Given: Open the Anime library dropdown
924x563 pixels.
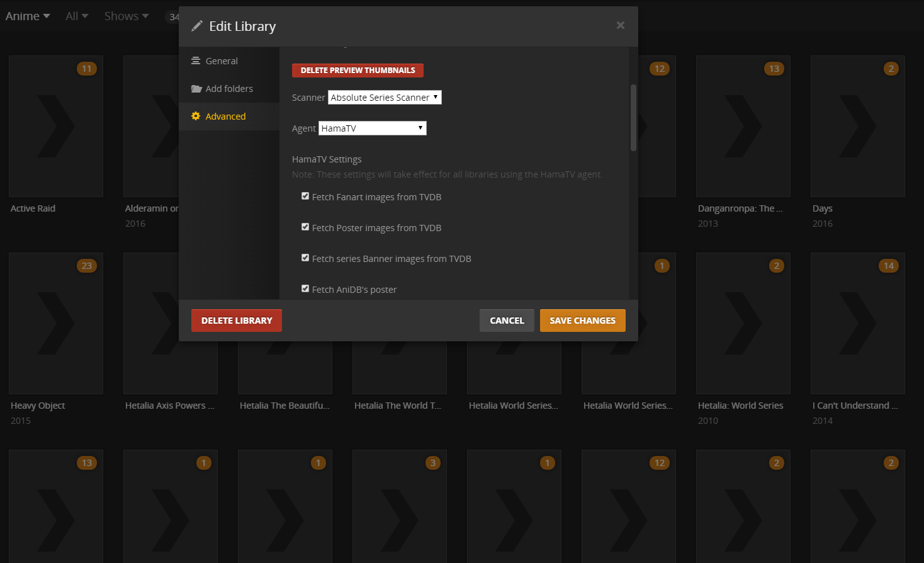Looking at the screenshot, I should click(x=28, y=16).
